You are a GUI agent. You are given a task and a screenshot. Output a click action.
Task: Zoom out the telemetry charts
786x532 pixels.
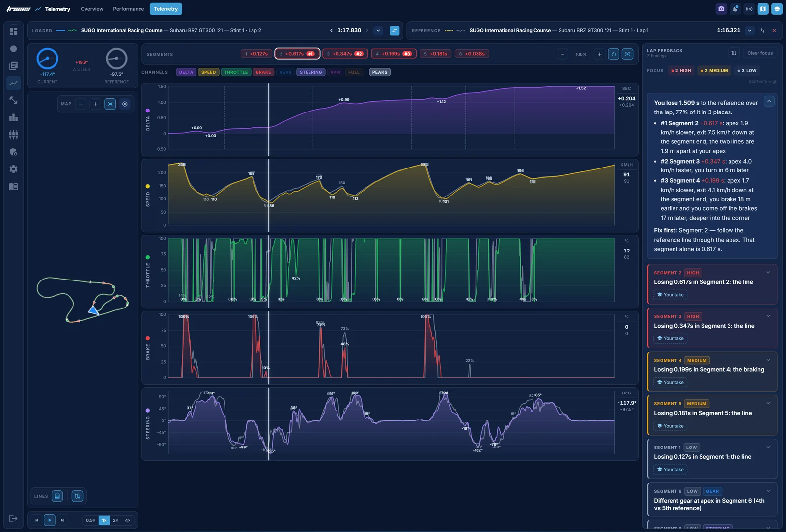(x=562, y=54)
